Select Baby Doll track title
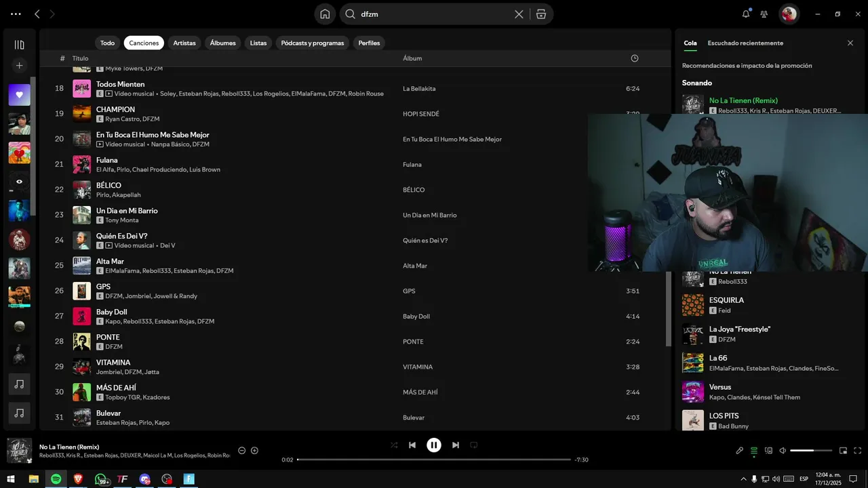Image resolution: width=868 pixels, height=488 pixels. [112, 312]
